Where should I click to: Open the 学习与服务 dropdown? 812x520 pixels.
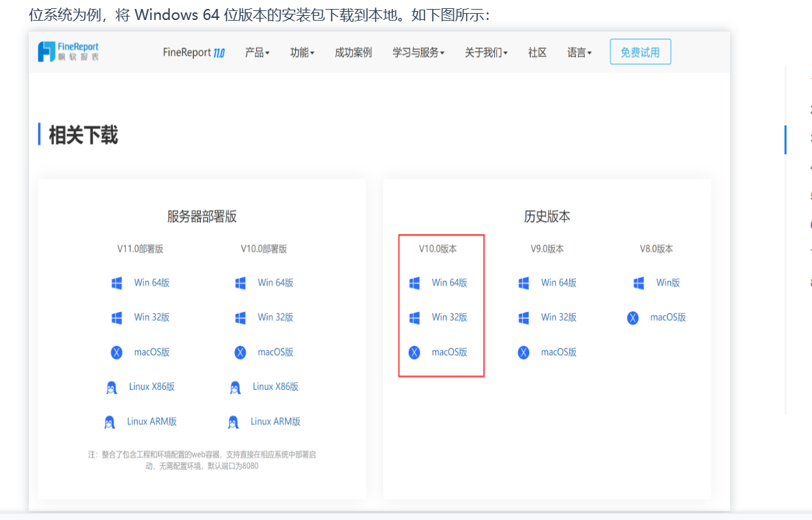click(x=418, y=52)
